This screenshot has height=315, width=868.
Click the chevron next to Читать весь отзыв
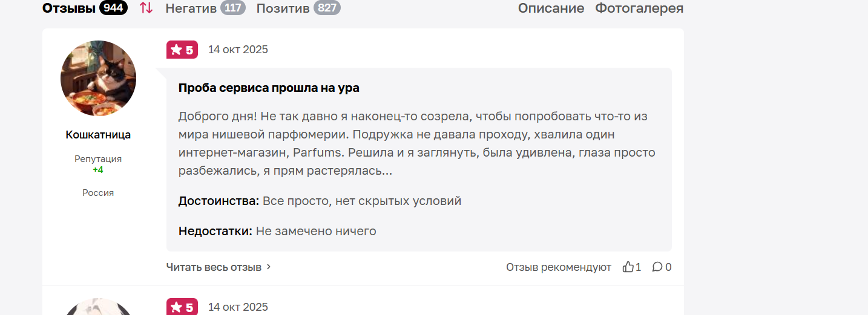click(269, 267)
